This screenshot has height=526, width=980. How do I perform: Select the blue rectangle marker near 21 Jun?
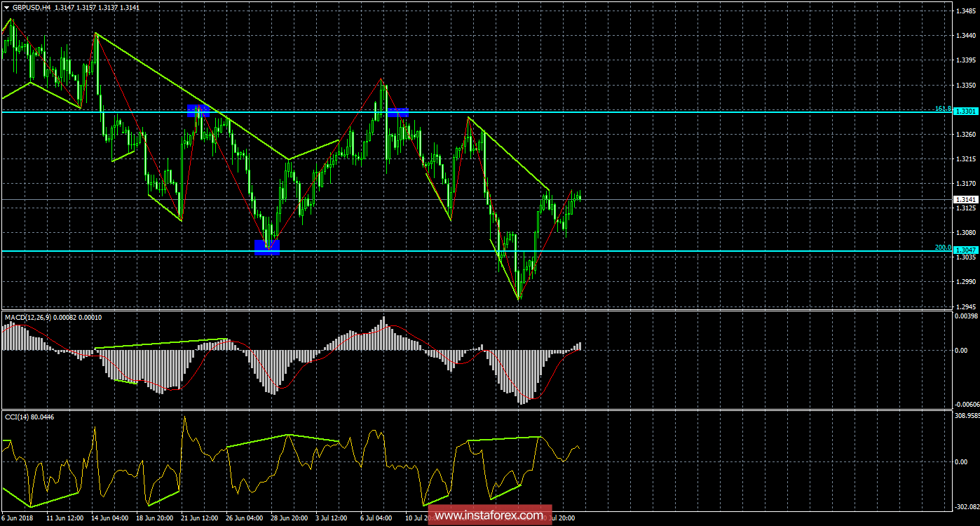pos(198,110)
